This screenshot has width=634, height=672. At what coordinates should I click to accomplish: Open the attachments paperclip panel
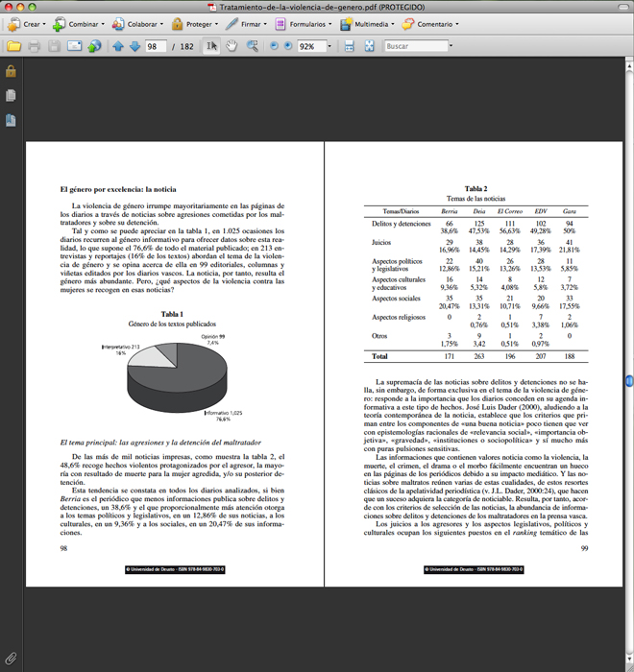tap(11, 659)
